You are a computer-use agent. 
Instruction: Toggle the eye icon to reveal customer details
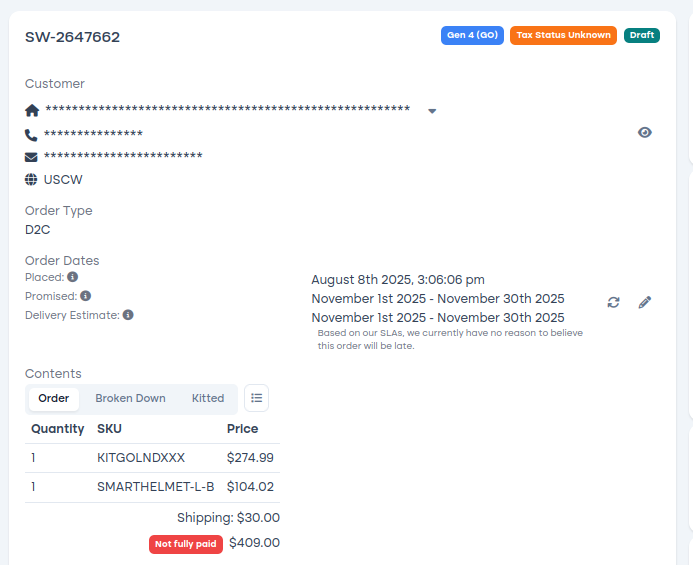645,132
